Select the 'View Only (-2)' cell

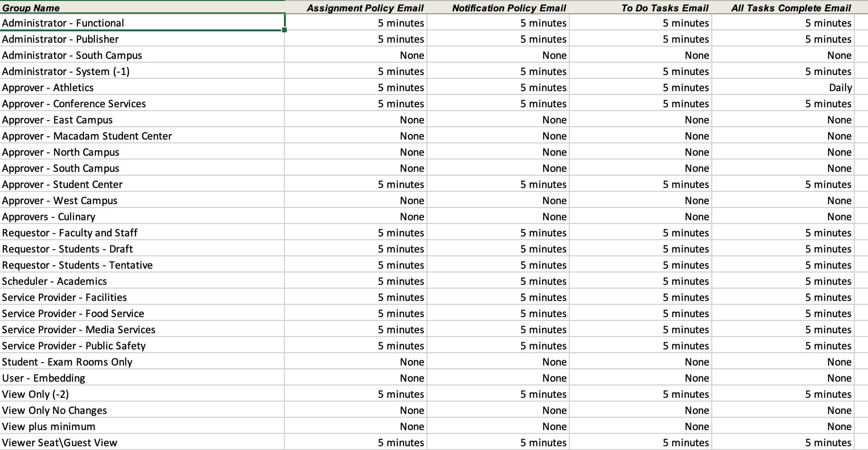coord(142,394)
